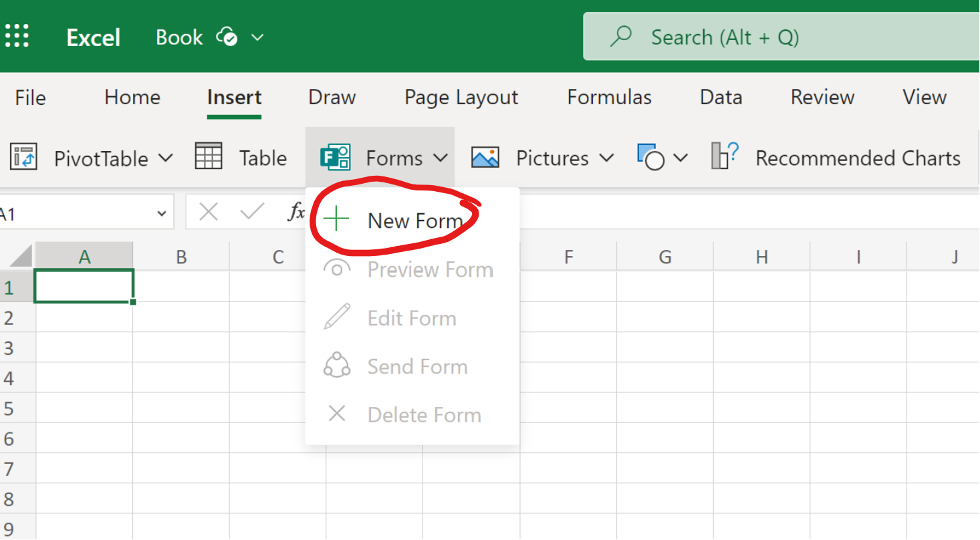Expand the Name Box dropdown

pyautogui.click(x=161, y=213)
